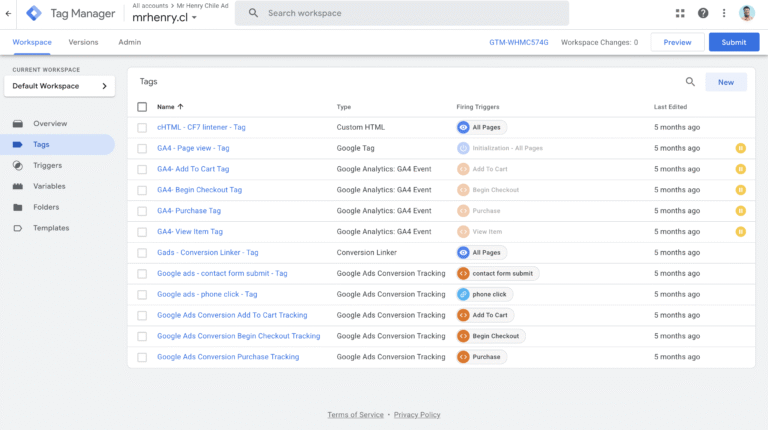
Task: Select checkbox for Gads - Conversion Linker tag
Action: click(x=142, y=253)
